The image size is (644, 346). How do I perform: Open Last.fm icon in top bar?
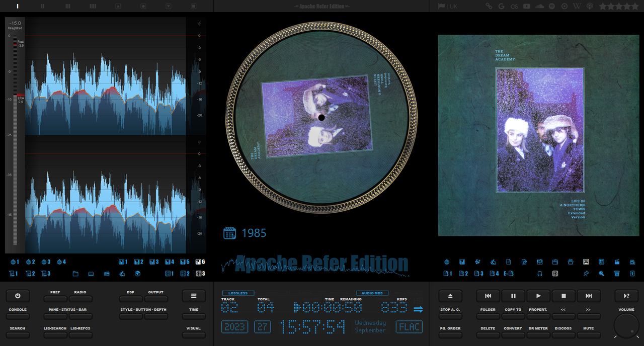[x=514, y=6]
